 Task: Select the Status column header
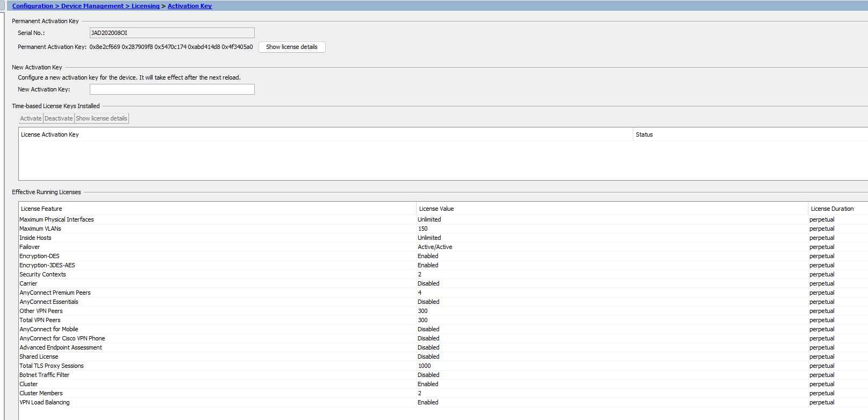751,134
